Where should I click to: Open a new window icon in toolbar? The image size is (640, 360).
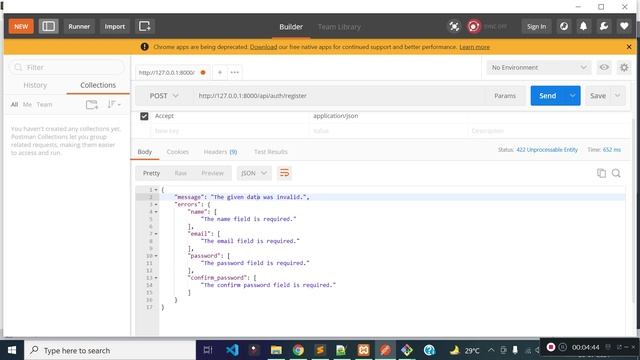click(x=144, y=27)
